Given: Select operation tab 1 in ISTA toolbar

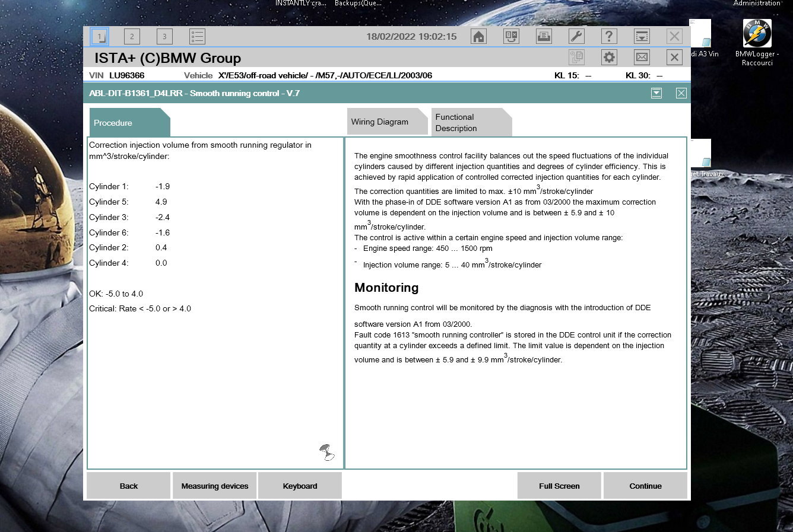Looking at the screenshot, I should (100, 37).
